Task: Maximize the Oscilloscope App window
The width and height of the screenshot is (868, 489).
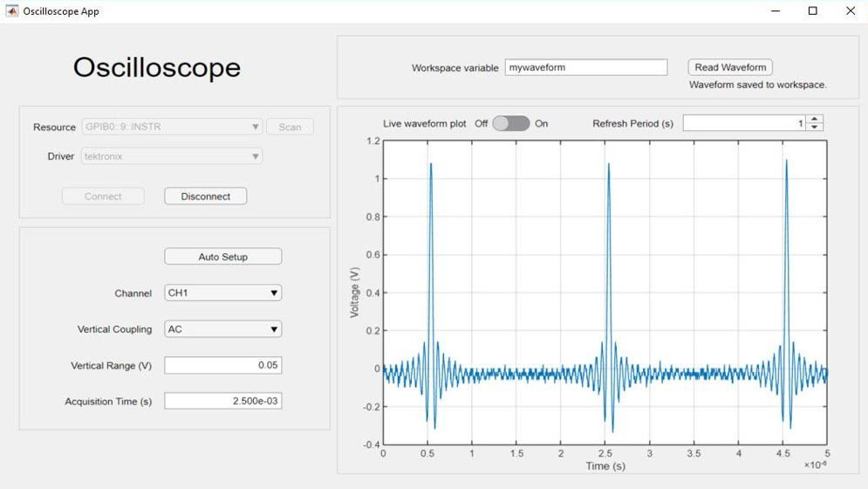Action: (x=812, y=11)
